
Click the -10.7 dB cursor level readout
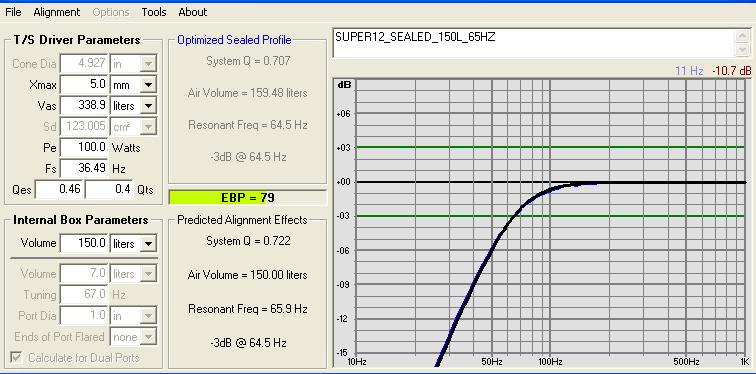(731, 71)
